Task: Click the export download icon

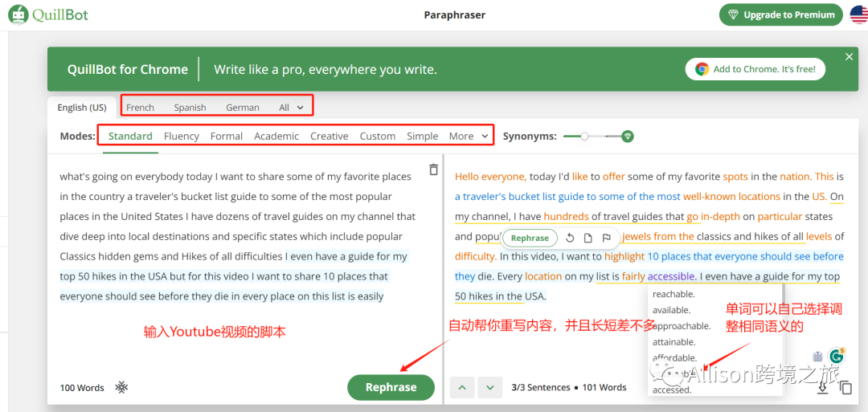Action: pyautogui.click(x=823, y=388)
